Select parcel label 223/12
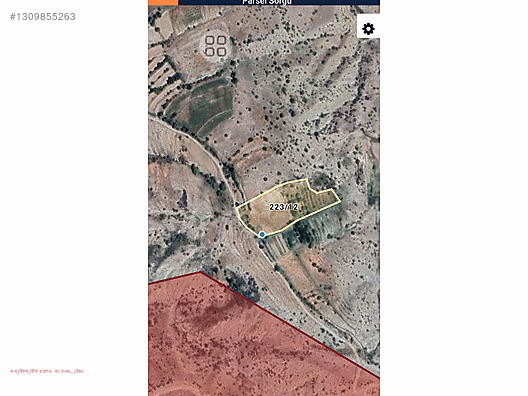The width and height of the screenshot is (528, 396). pos(284,207)
